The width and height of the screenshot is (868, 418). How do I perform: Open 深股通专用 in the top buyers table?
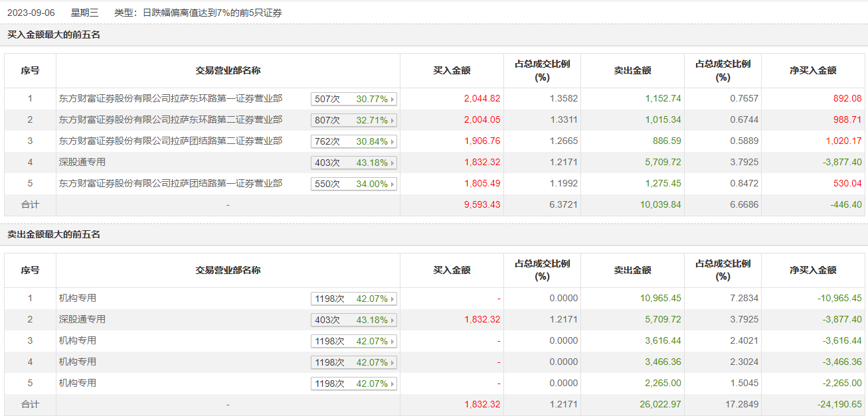[82, 163]
